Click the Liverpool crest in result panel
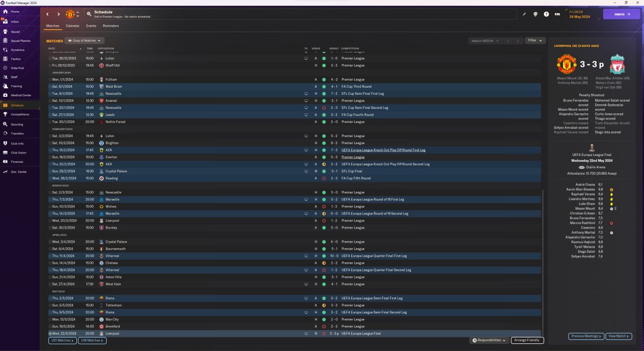 617,64
